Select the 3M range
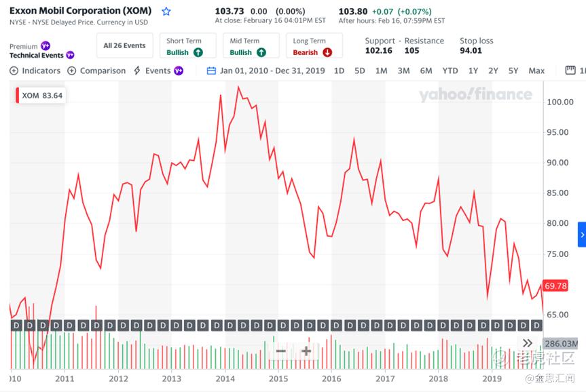The width and height of the screenshot is (586, 392). coord(403,71)
